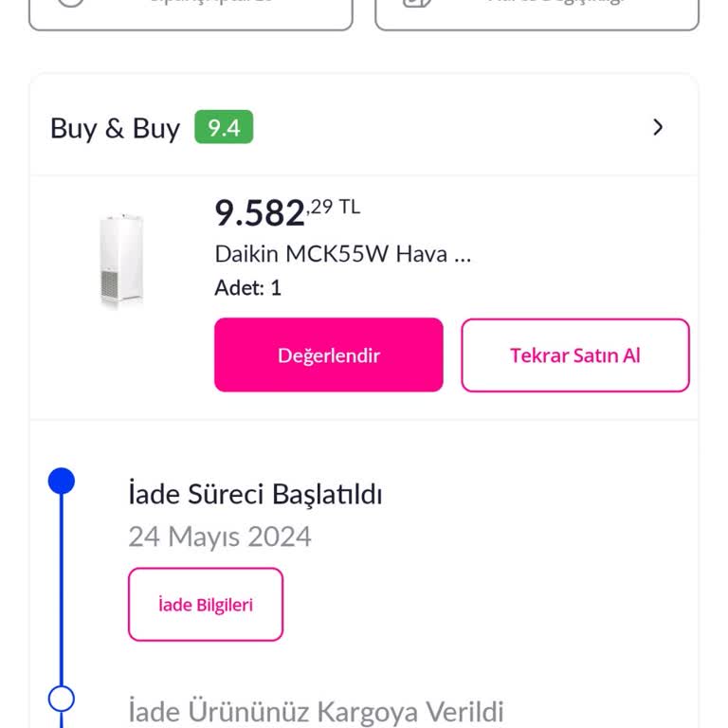Click the Adet: 1 quantity label

pos(247,287)
